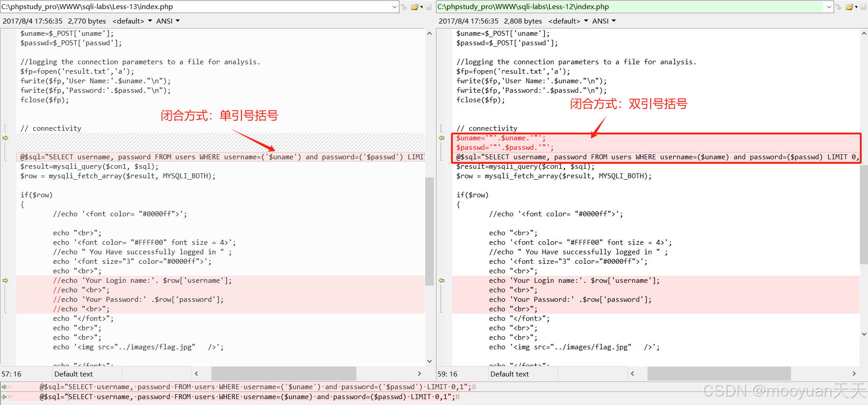This screenshot has height=405, width=868.
Task: Click the left pane timestamp 2017/8/4 17:56:35
Action: (x=33, y=21)
